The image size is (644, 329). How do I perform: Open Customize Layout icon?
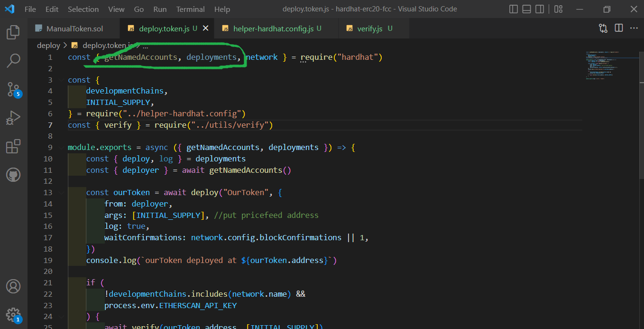point(558,9)
